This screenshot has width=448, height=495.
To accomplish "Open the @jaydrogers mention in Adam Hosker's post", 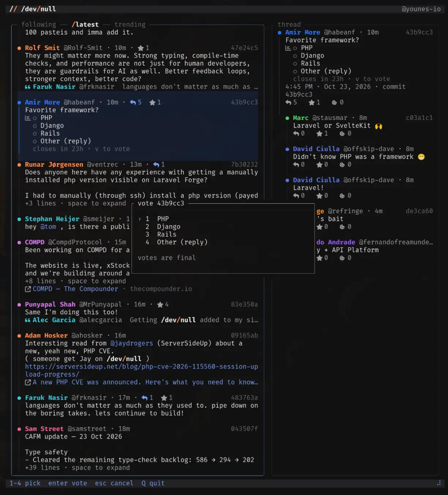I will coord(132,344).
